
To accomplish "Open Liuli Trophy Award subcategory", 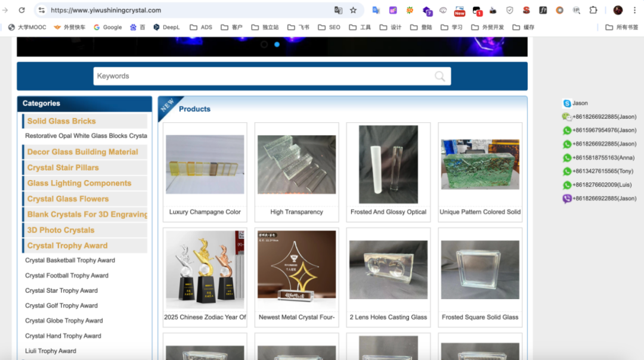I will coord(51,351).
